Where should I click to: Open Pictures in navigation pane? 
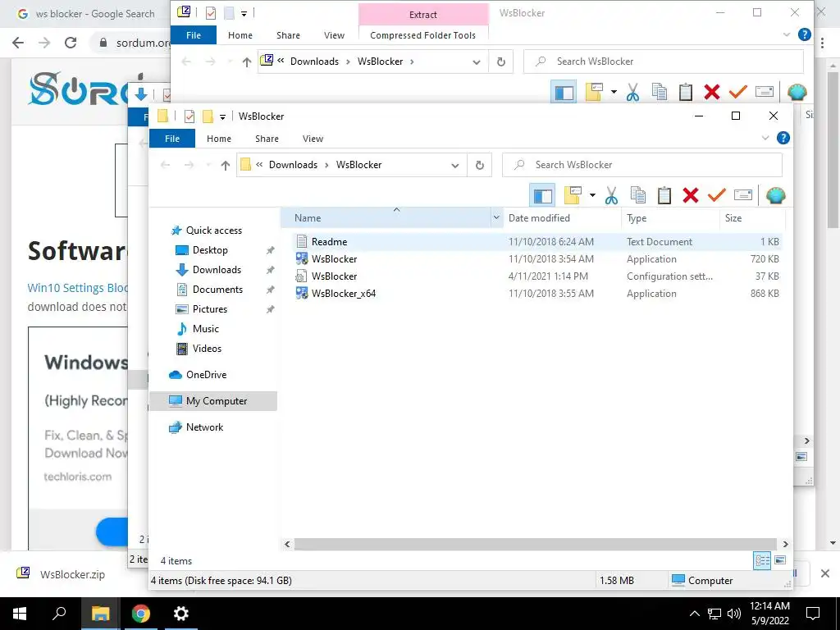(202, 309)
